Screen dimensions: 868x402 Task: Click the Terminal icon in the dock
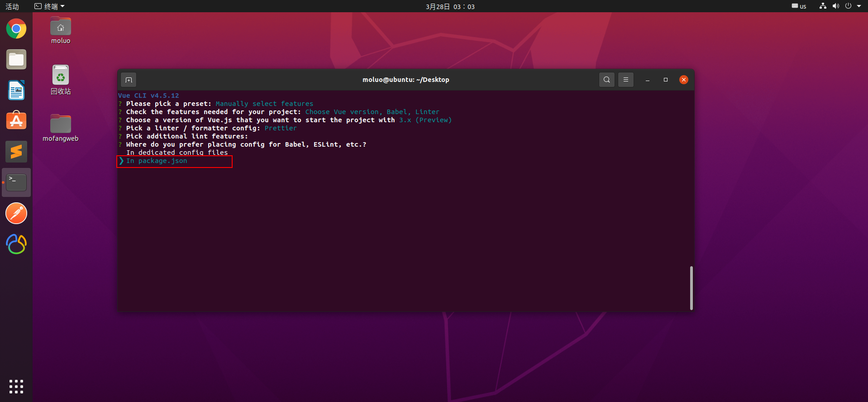pos(16,182)
